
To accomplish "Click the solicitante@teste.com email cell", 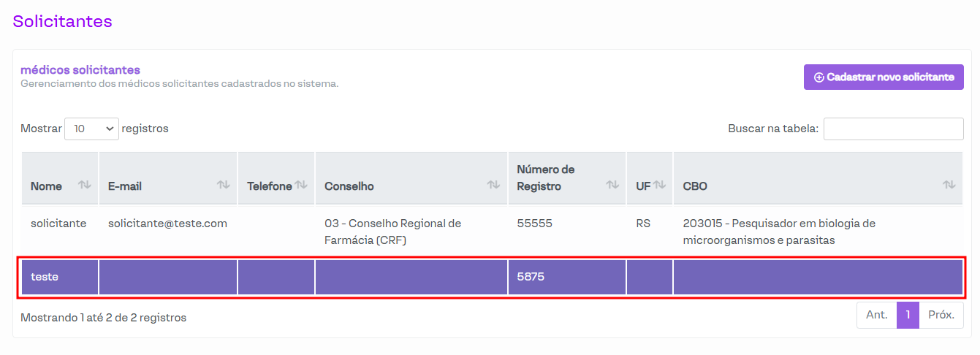I will pos(167,224).
